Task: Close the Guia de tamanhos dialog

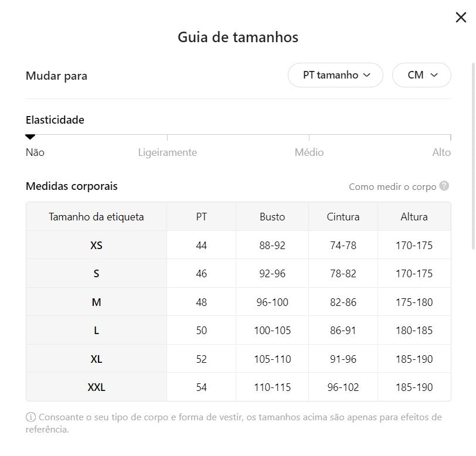Action: point(461,18)
